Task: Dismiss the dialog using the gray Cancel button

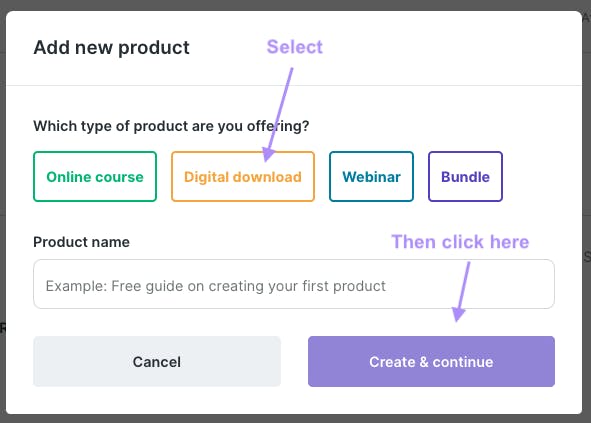Action: point(157,361)
